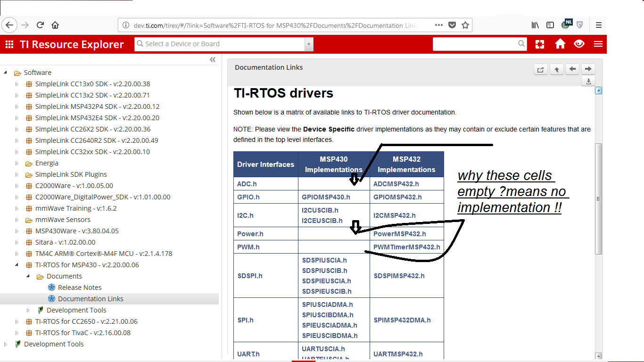
Task: Click the up navigation arrow above the document
Action: point(556,69)
